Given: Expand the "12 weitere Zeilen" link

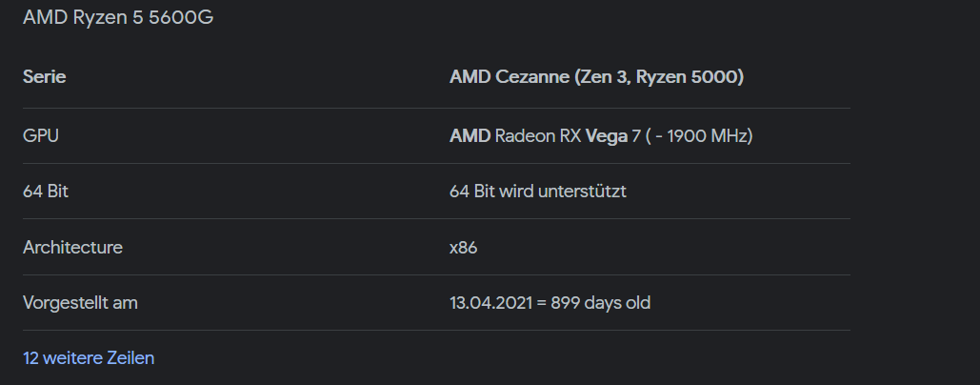Looking at the screenshot, I should pos(89,358).
